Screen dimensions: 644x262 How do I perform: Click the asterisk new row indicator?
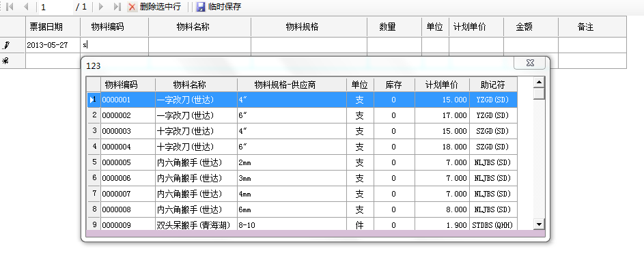[x=5, y=61]
